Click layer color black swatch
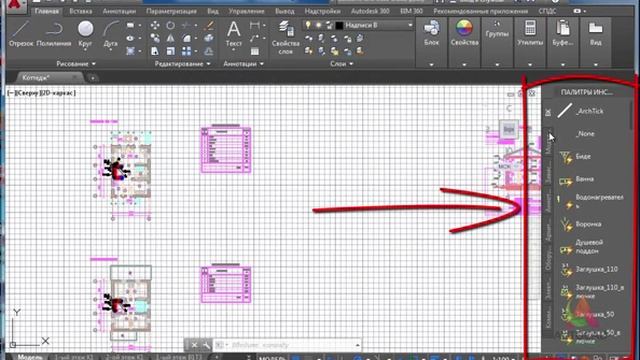 [x=339, y=25]
